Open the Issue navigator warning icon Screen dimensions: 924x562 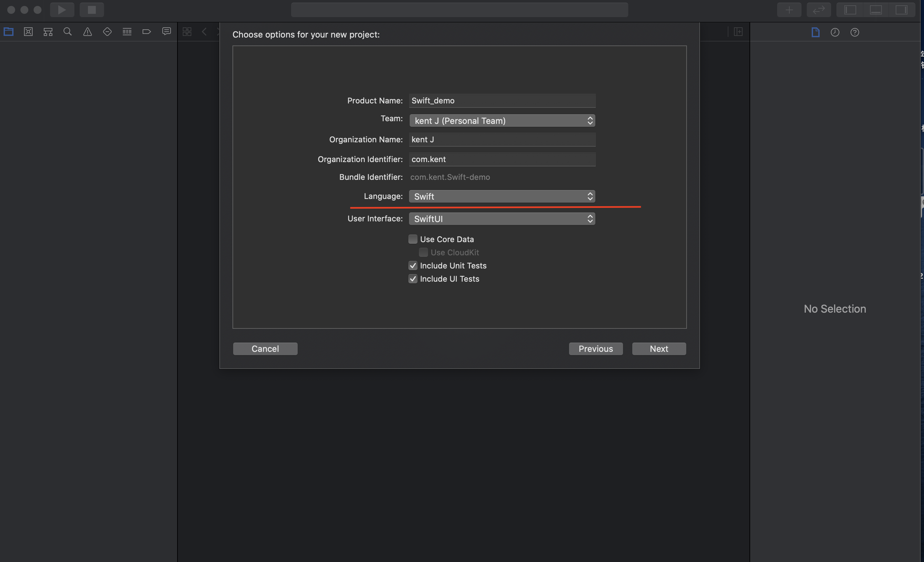[87, 32]
